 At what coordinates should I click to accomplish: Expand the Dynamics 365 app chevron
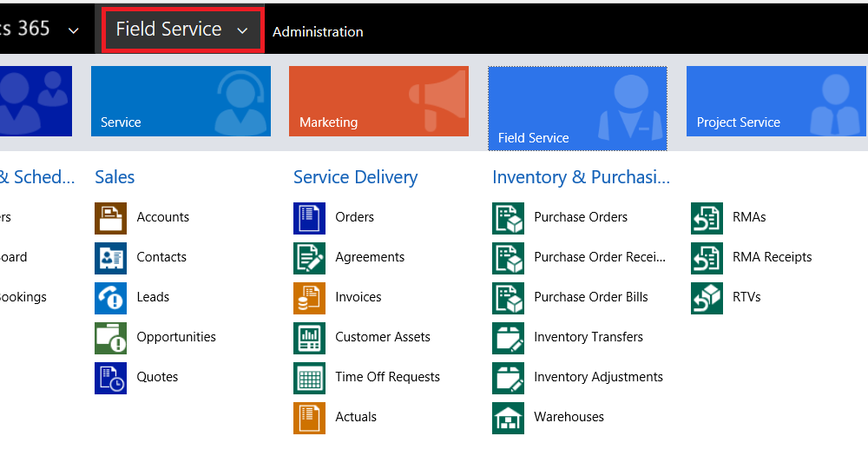[73, 31]
